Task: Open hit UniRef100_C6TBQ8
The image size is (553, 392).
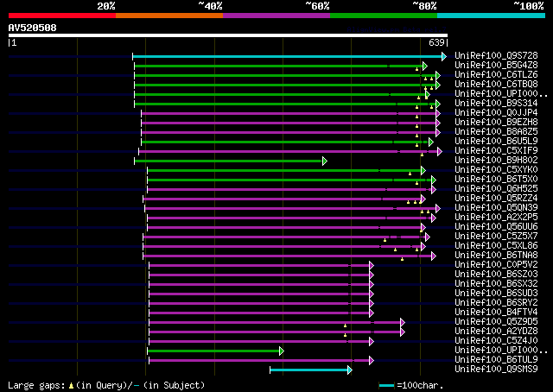Action: 496,85
